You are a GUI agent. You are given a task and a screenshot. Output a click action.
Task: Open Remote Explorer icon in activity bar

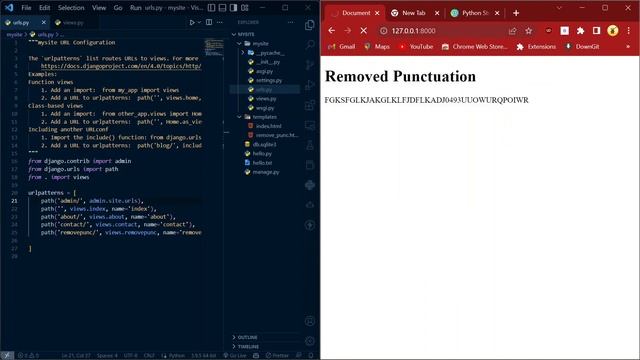(x=310, y=125)
